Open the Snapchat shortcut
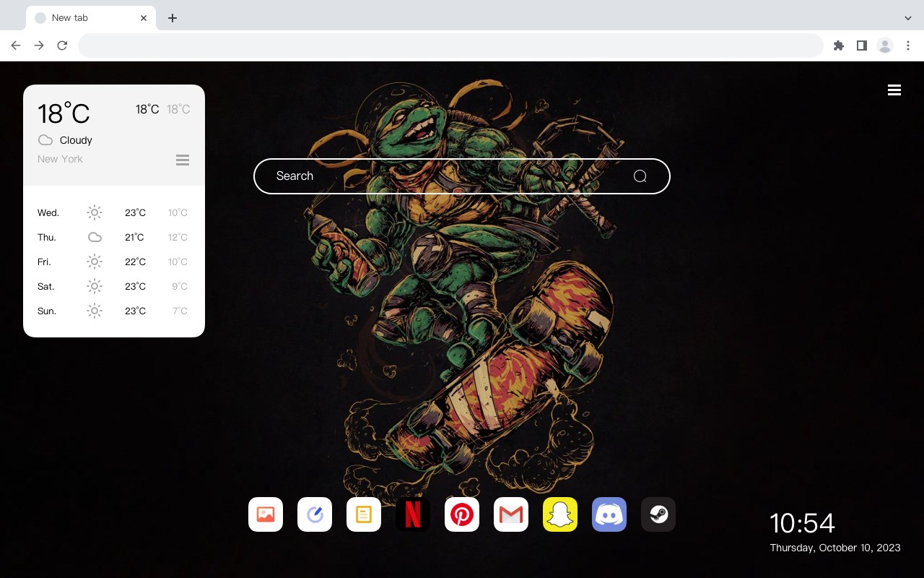The width and height of the screenshot is (924, 578). [560, 514]
